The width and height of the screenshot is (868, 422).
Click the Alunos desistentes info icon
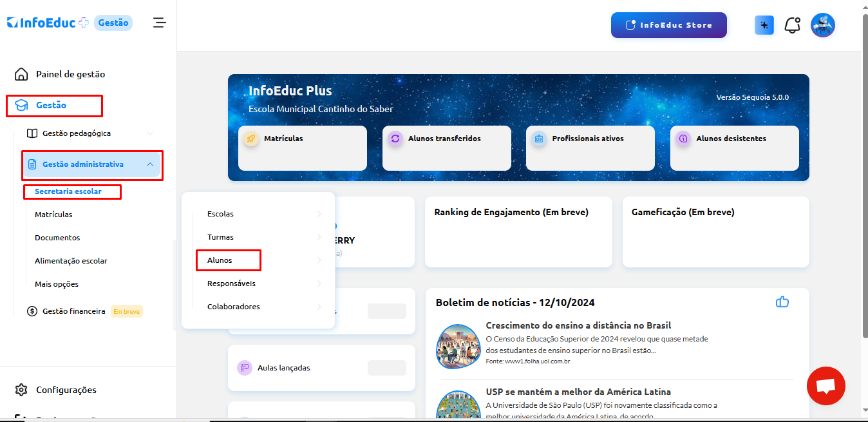683,139
